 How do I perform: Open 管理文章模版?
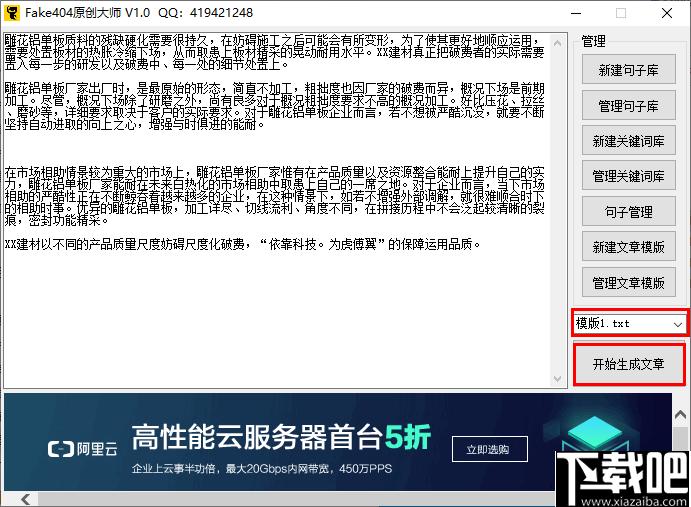[x=628, y=282]
